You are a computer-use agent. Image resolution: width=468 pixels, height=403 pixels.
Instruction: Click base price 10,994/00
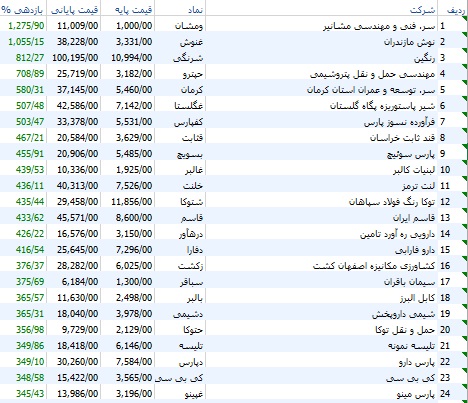(132, 58)
